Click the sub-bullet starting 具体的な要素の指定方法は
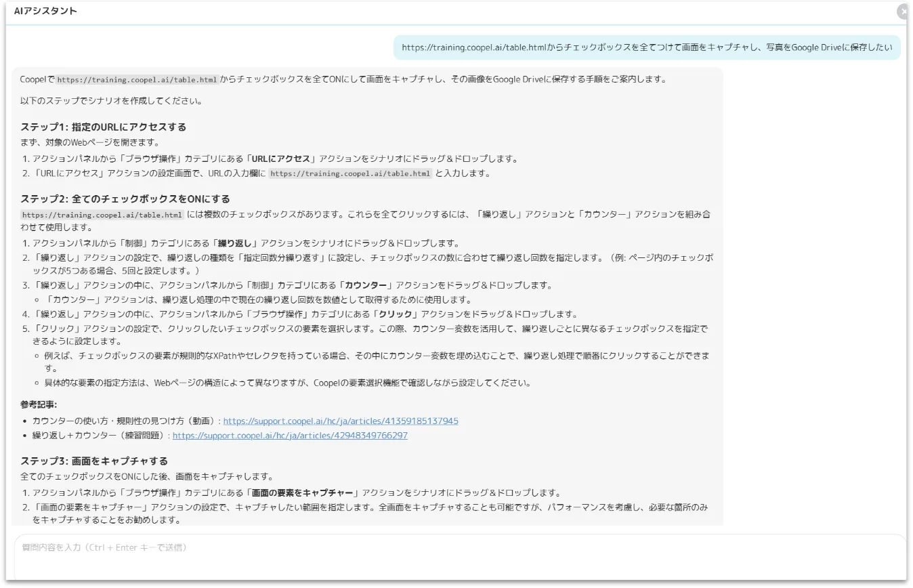The height and width of the screenshot is (588, 913). click(288, 383)
